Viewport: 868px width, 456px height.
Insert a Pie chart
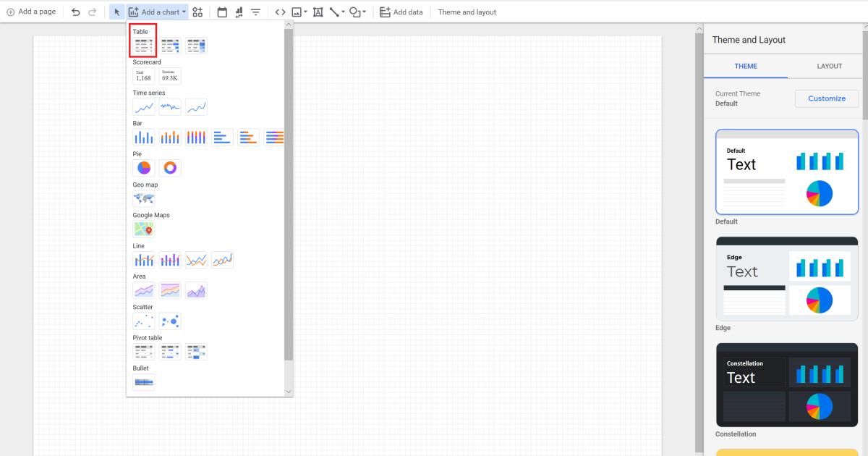point(142,167)
